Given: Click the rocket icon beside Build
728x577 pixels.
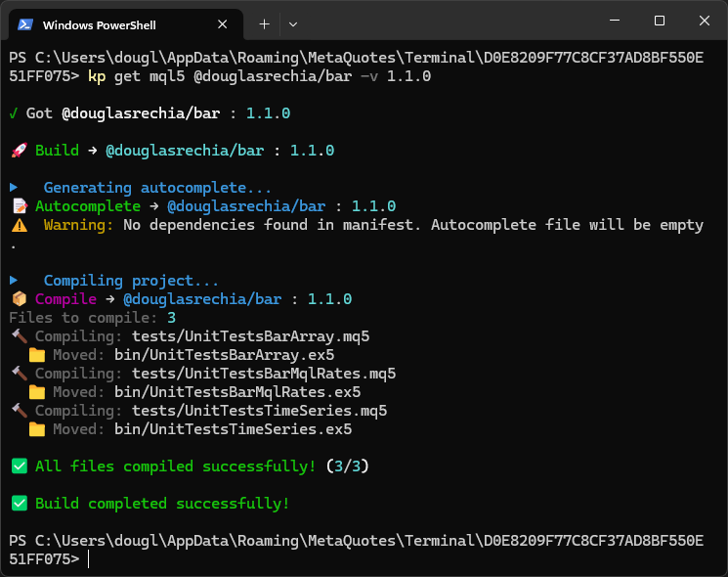Looking at the screenshot, I should point(18,151).
